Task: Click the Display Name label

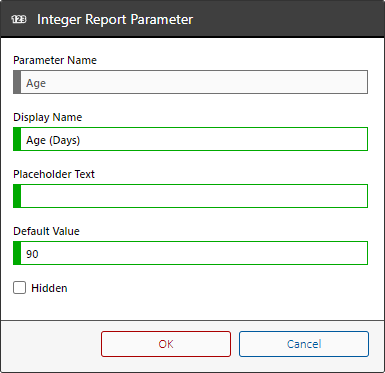Action: tap(48, 117)
